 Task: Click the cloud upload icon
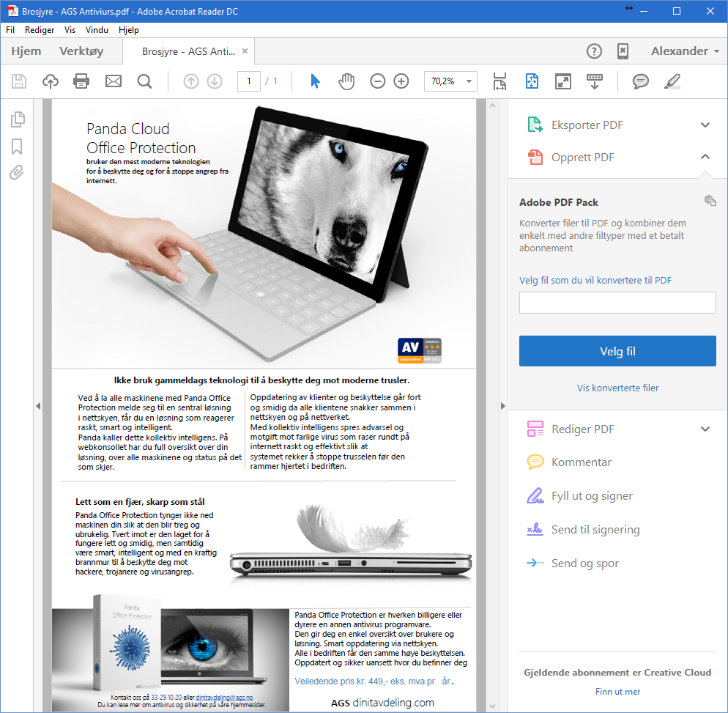(50, 81)
